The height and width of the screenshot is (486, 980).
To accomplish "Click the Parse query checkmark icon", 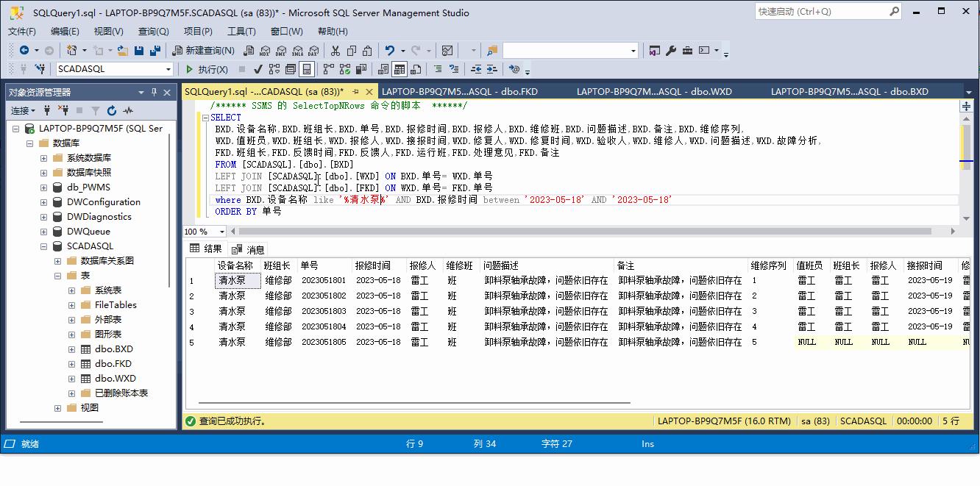I will [x=258, y=68].
